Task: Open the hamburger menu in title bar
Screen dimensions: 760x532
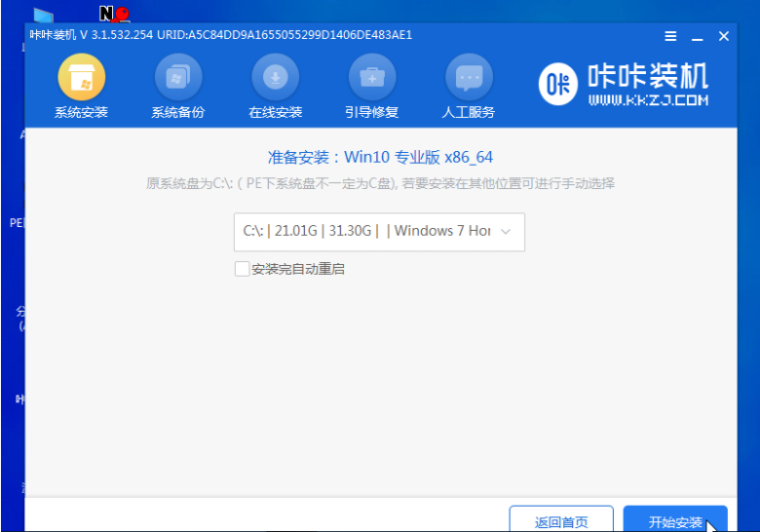Action: pos(670,36)
